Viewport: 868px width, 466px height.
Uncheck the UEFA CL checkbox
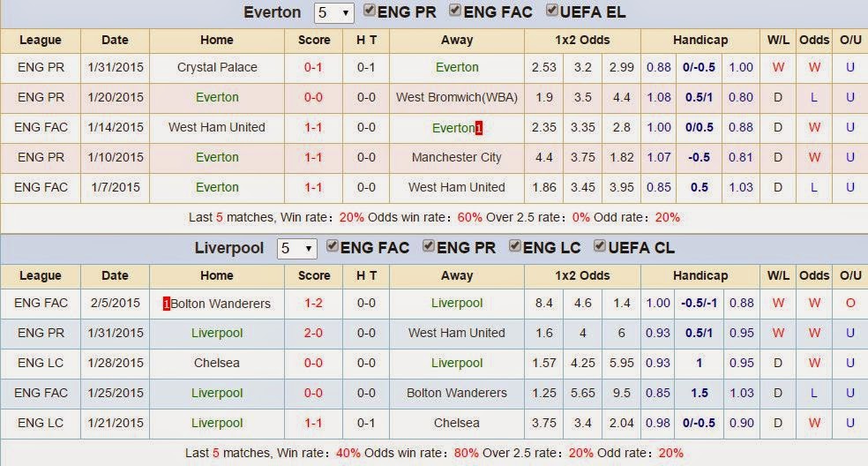[x=600, y=245]
